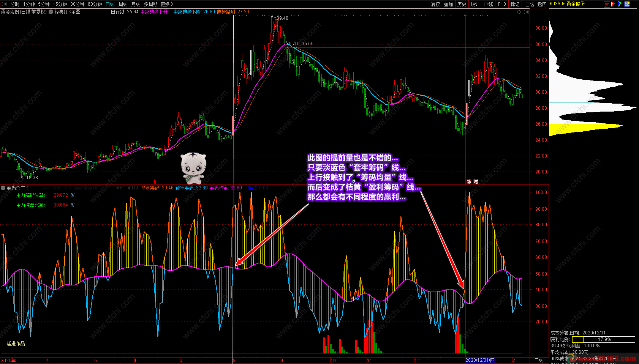Click the 廷进作品 author label
The image size is (639, 364).
click(x=16, y=344)
